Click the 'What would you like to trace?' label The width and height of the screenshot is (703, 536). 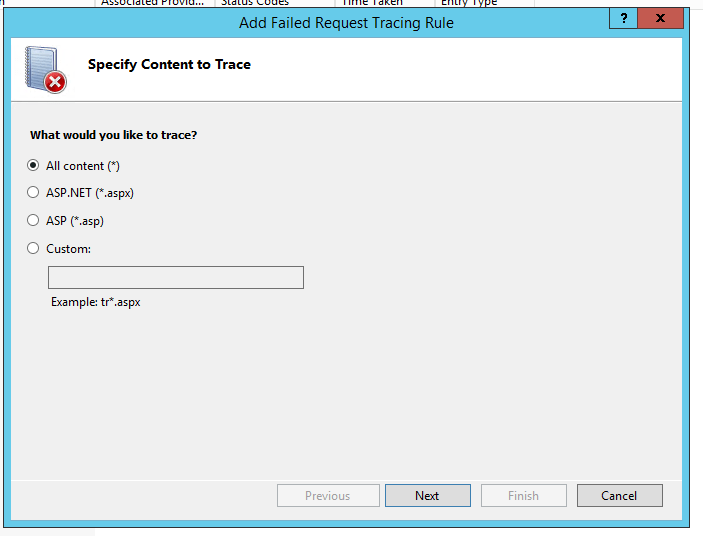pyautogui.click(x=113, y=135)
